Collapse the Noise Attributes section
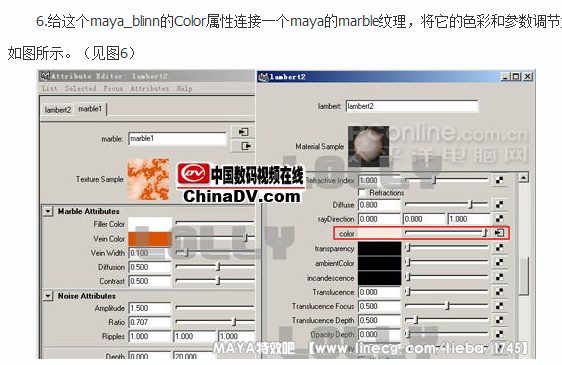Screen dimensions: 562x365 (48, 296)
